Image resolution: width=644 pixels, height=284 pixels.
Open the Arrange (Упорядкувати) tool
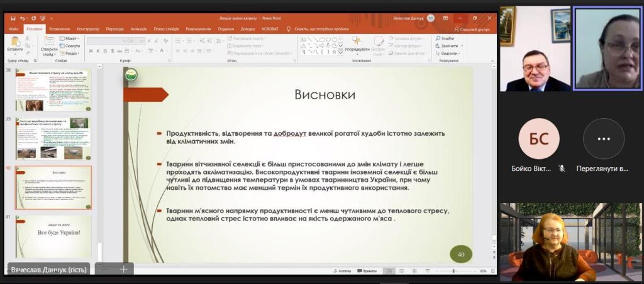click(357, 44)
